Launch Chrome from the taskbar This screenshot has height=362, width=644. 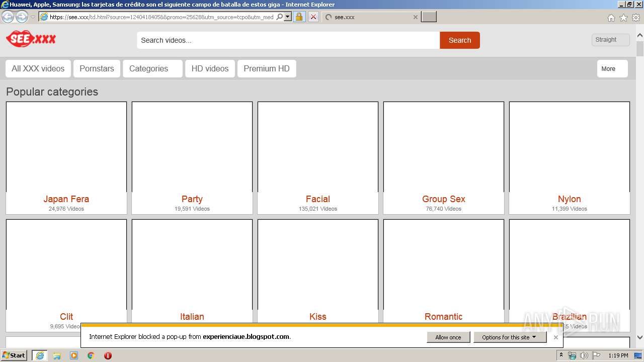(x=91, y=355)
